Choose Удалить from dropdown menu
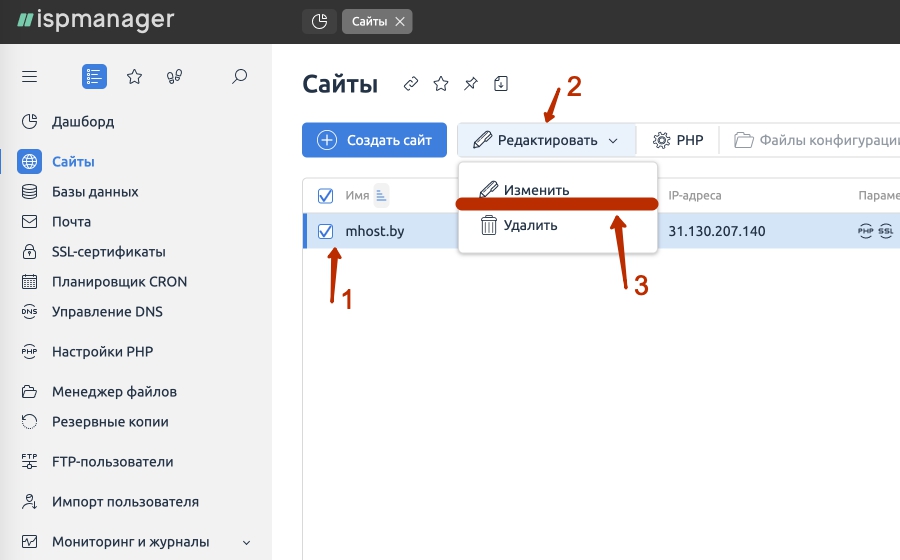Screen dimensions: 900x560 pyautogui.click(x=558, y=225)
